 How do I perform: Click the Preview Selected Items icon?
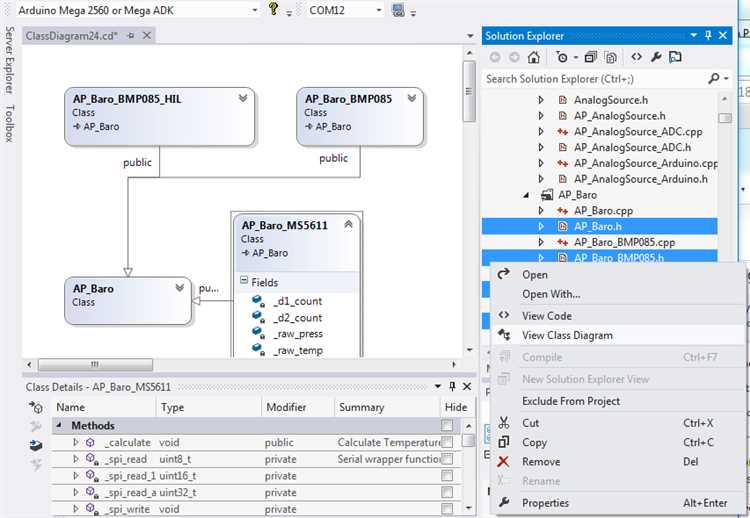tap(675, 57)
